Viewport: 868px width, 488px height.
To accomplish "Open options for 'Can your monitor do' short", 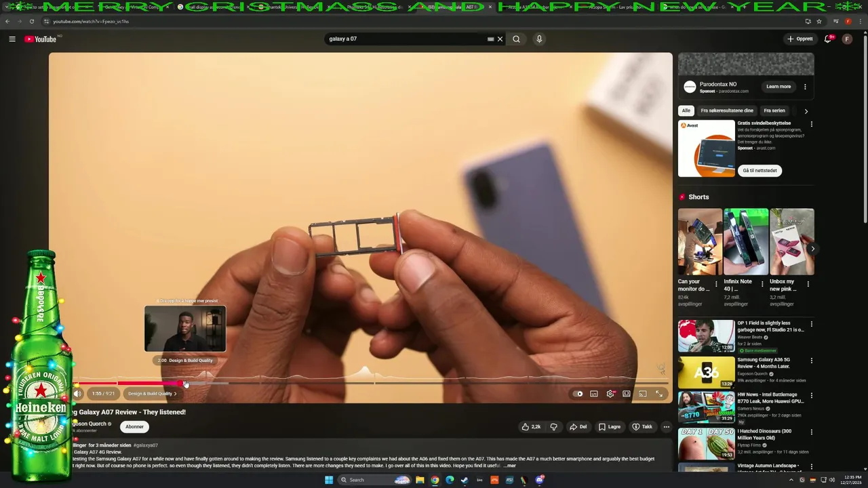I will 716,285.
